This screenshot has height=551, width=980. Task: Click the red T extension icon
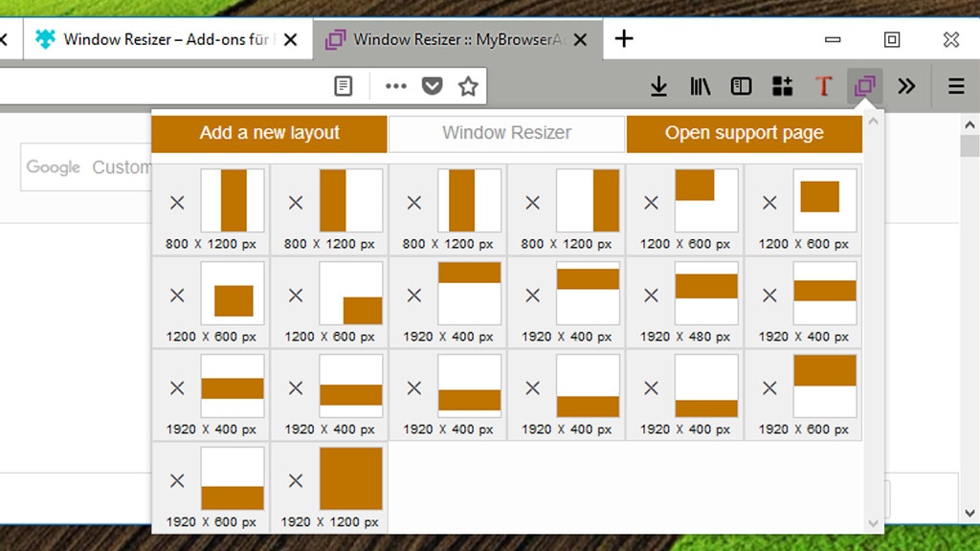click(823, 86)
